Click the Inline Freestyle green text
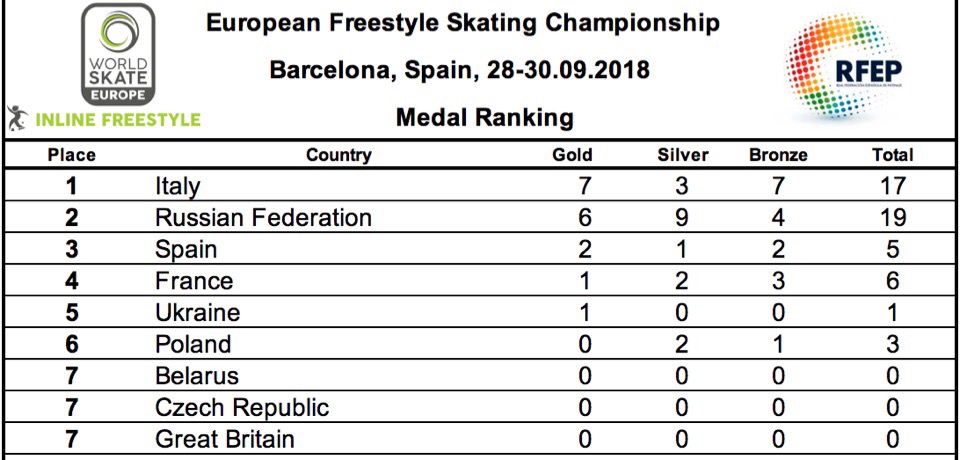960x460 pixels. (x=118, y=120)
